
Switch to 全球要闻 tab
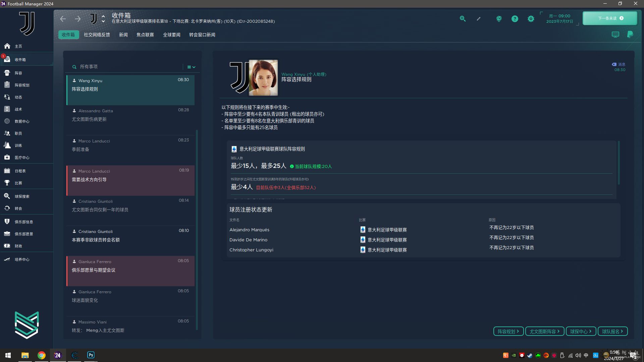[172, 35]
